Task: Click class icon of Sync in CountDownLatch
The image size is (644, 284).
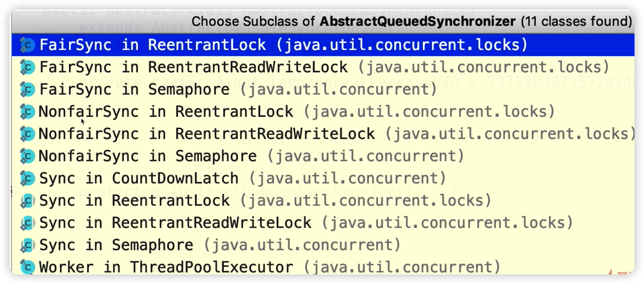Action: (27, 178)
